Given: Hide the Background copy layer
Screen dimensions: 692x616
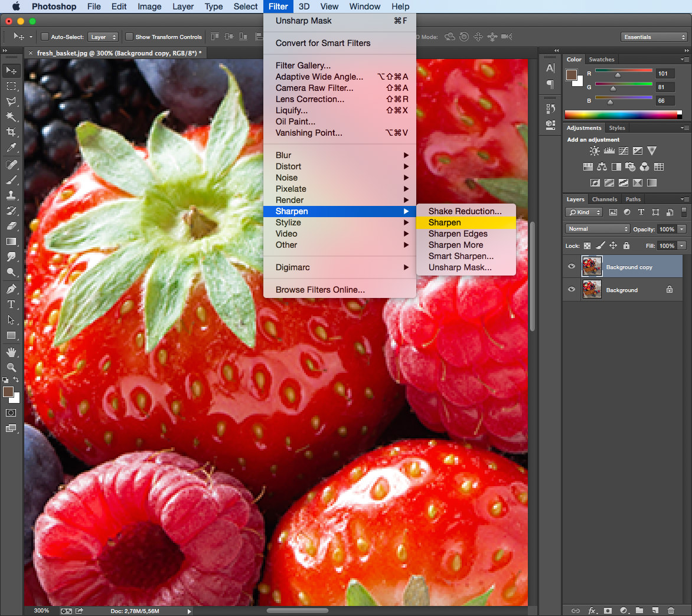Looking at the screenshot, I should pos(572,266).
